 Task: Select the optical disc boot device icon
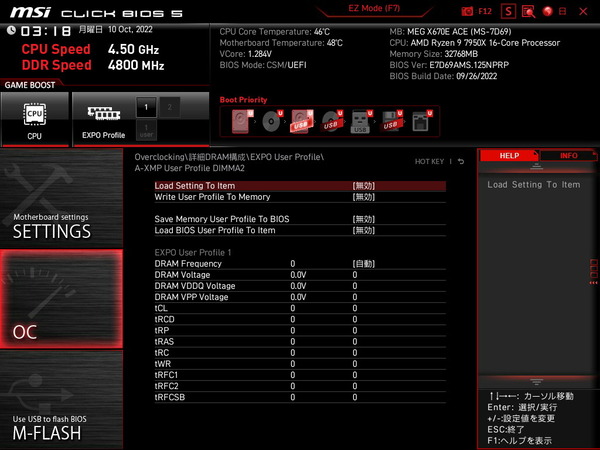pos(272,121)
